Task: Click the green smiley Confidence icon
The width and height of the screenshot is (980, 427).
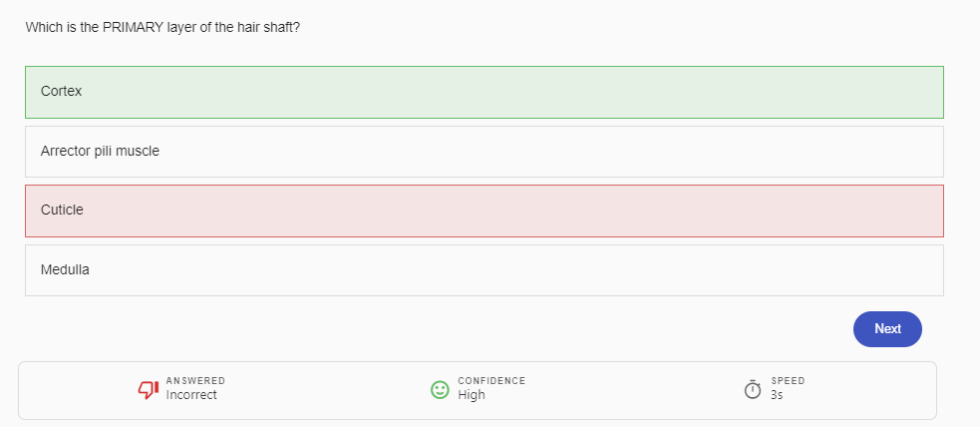Action: tap(440, 389)
